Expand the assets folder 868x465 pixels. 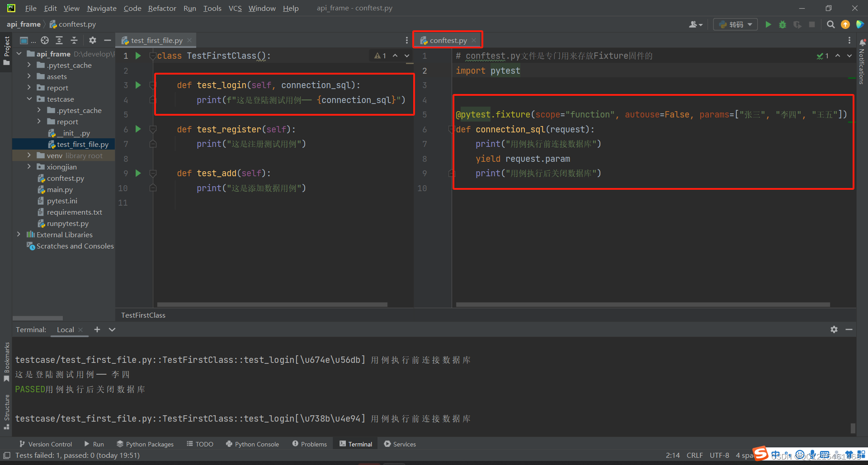(29, 76)
